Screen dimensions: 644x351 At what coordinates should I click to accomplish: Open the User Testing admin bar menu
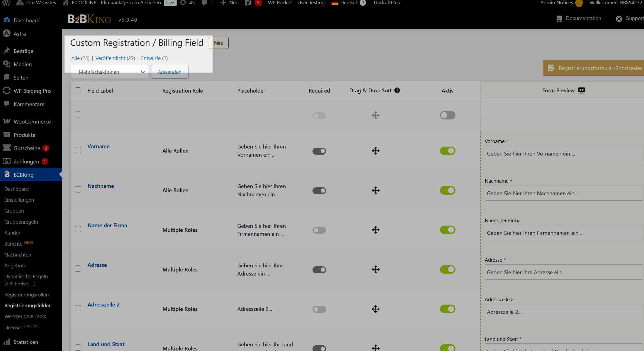coord(311,3)
